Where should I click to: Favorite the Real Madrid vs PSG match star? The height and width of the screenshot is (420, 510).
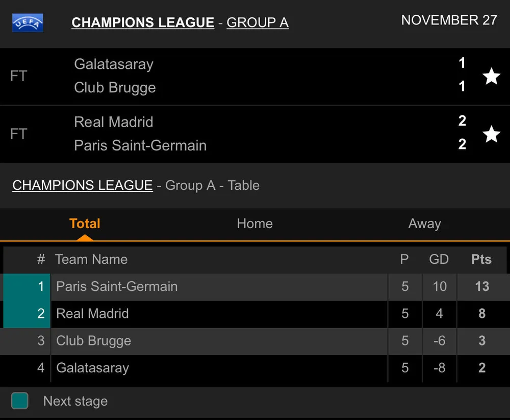tap(491, 134)
